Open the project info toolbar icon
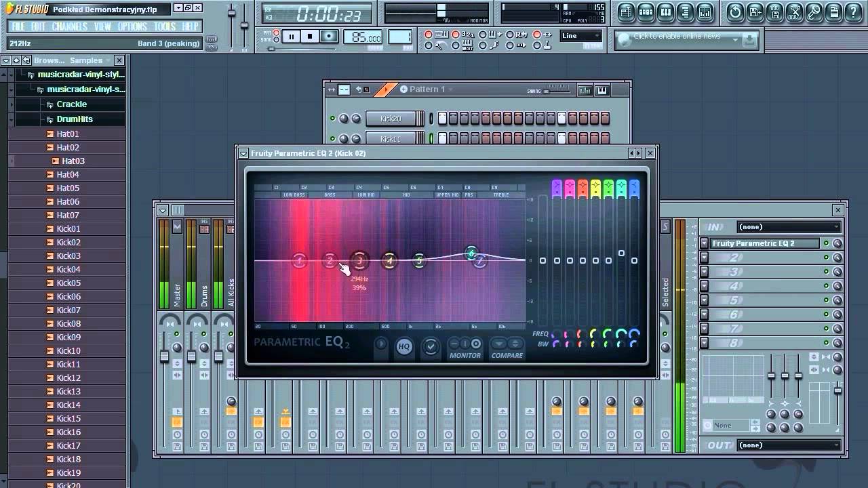 pyautogui.click(x=834, y=12)
